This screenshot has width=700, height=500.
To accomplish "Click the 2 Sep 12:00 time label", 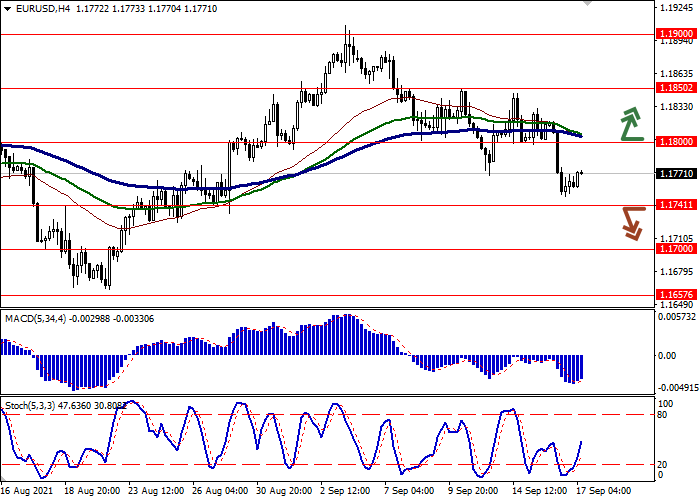I will pos(346,491).
